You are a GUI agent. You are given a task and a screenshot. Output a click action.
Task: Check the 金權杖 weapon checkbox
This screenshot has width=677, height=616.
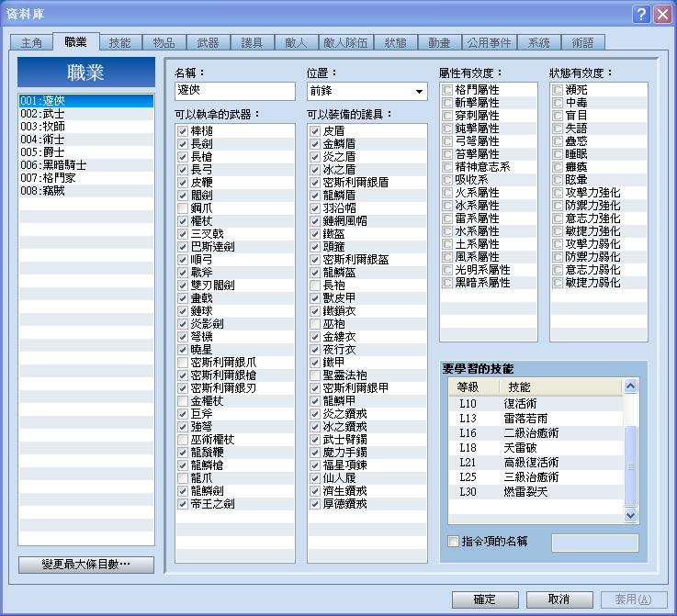pos(183,401)
